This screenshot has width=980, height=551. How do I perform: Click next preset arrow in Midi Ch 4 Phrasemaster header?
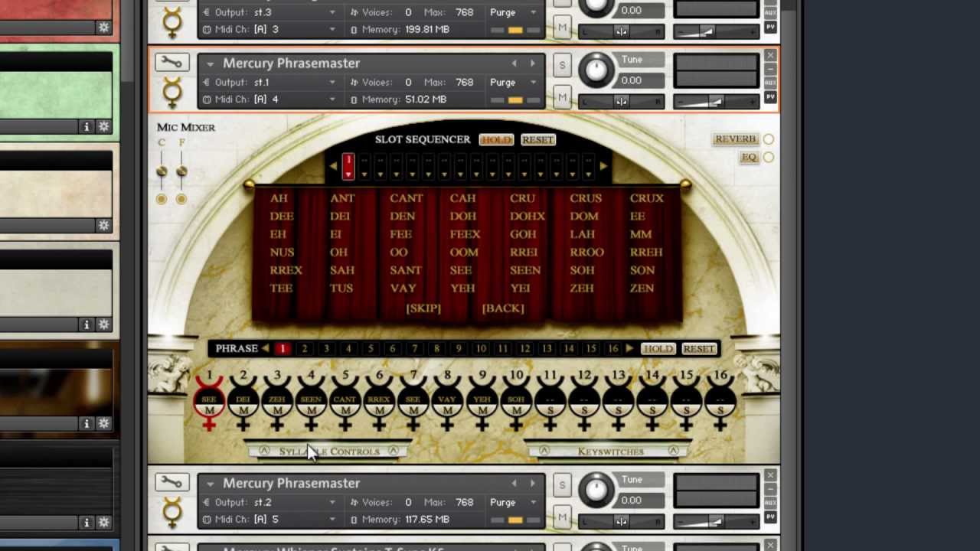533,64
